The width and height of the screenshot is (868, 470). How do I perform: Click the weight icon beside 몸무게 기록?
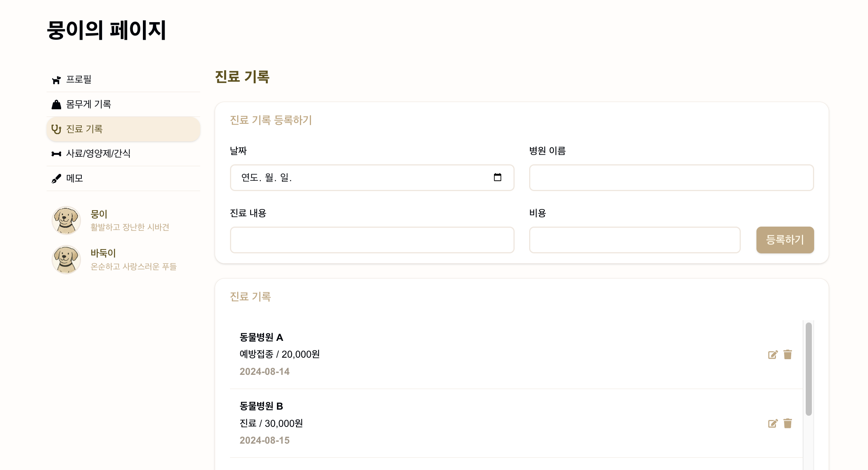(x=56, y=104)
